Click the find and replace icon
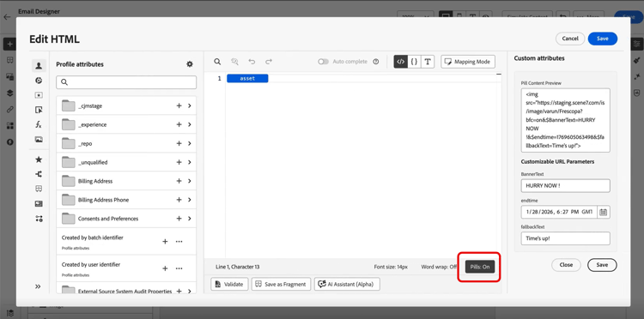 click(x=234, y=62)
